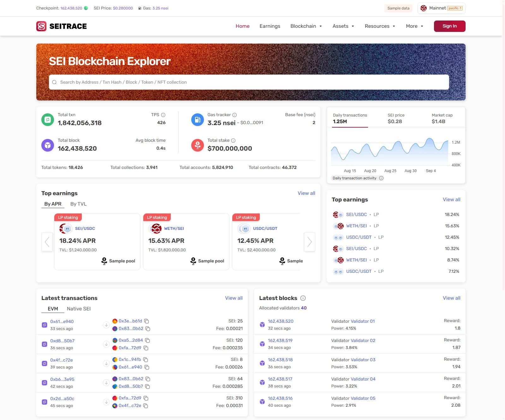Open the Home page
Screen dimensions: 505x420
(x=242, y=26)
